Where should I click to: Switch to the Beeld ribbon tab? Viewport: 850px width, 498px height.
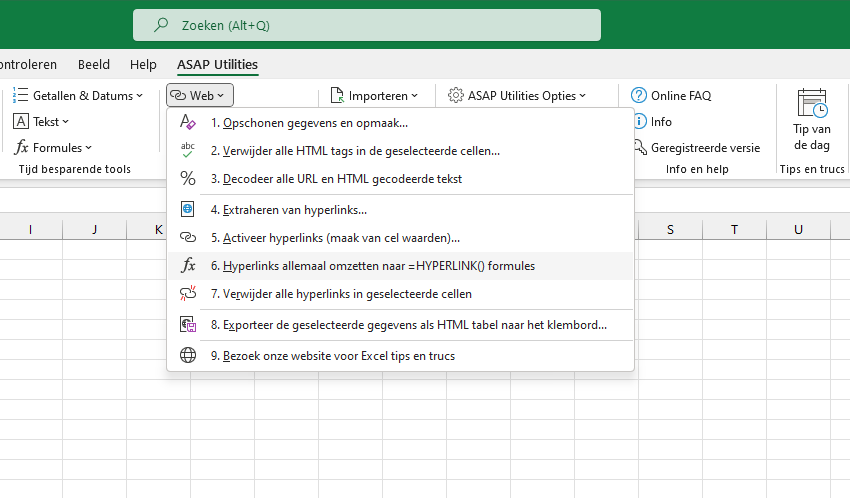94,64
